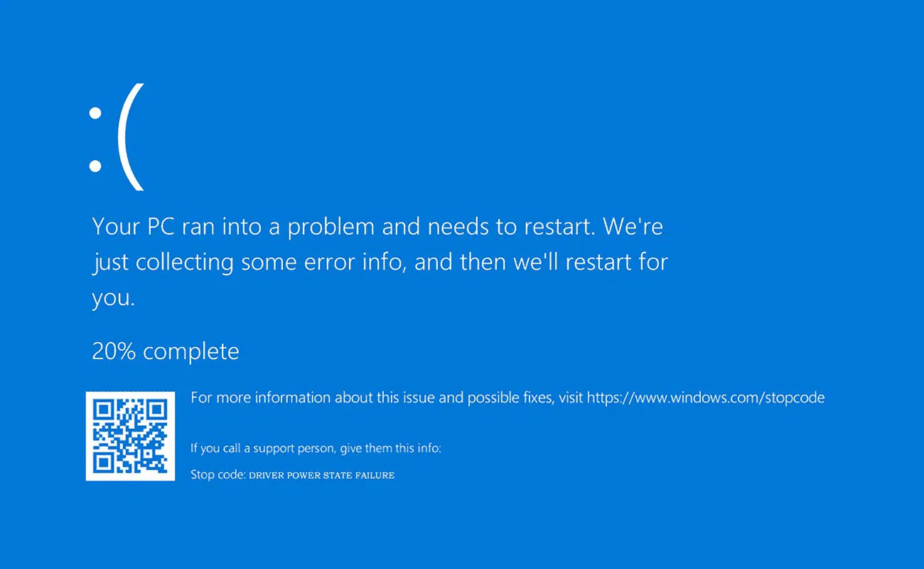Click the "20%" percentage number

(x=114, y=351)
